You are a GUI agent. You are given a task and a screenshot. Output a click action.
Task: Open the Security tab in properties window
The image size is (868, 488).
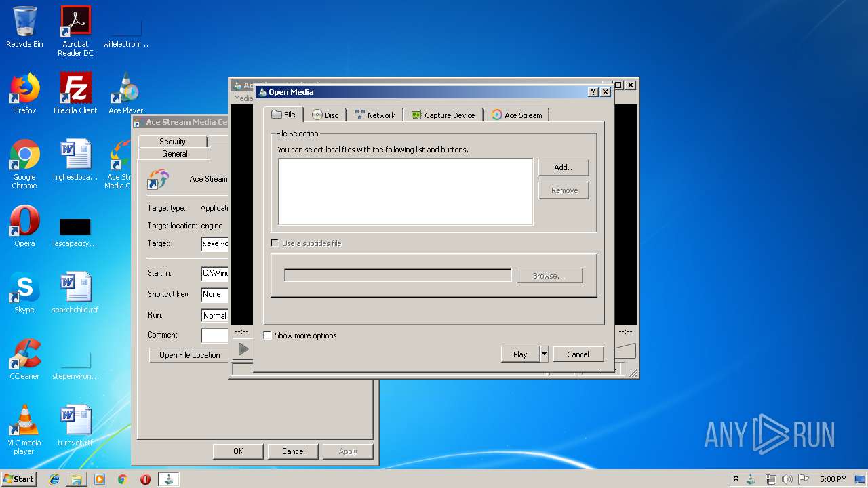coord(172,141)
